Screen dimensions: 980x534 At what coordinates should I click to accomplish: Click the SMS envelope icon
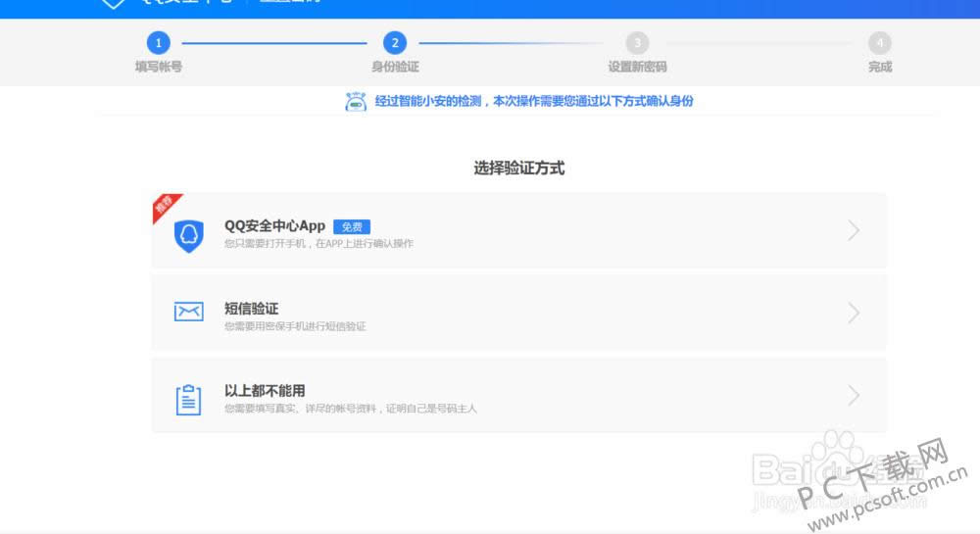click(189, 311)
